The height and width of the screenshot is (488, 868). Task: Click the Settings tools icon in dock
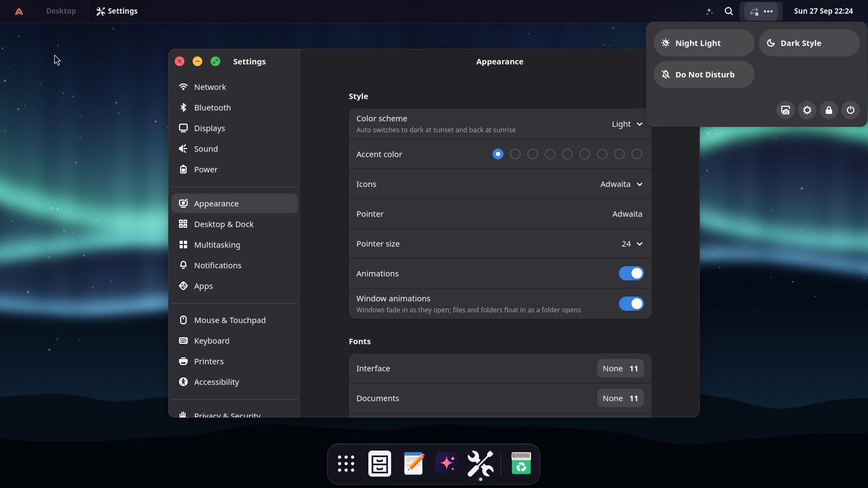481,464
